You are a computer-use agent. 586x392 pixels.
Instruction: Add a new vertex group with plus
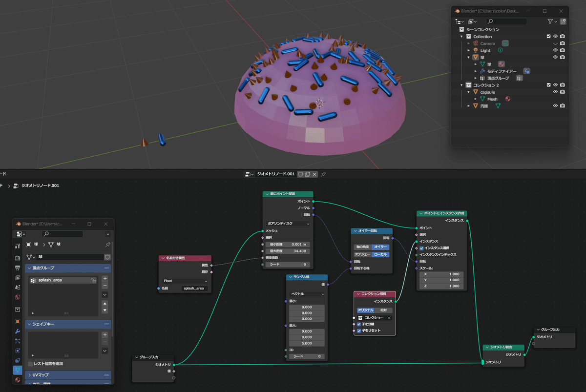[105, 279]
